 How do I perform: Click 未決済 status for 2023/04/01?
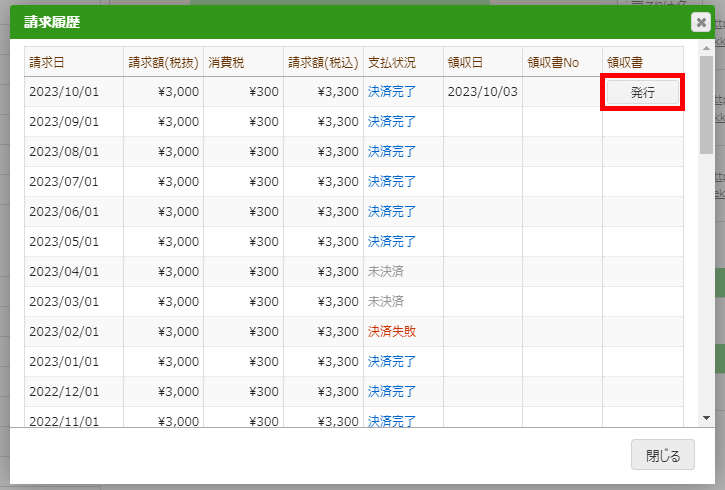tap(386, 271)
